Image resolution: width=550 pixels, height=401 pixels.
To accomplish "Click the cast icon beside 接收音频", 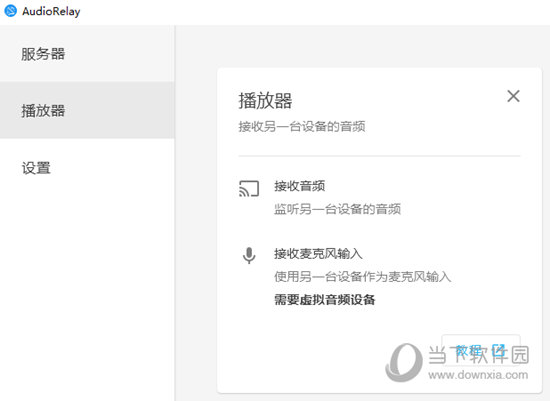I will (249, 189).
